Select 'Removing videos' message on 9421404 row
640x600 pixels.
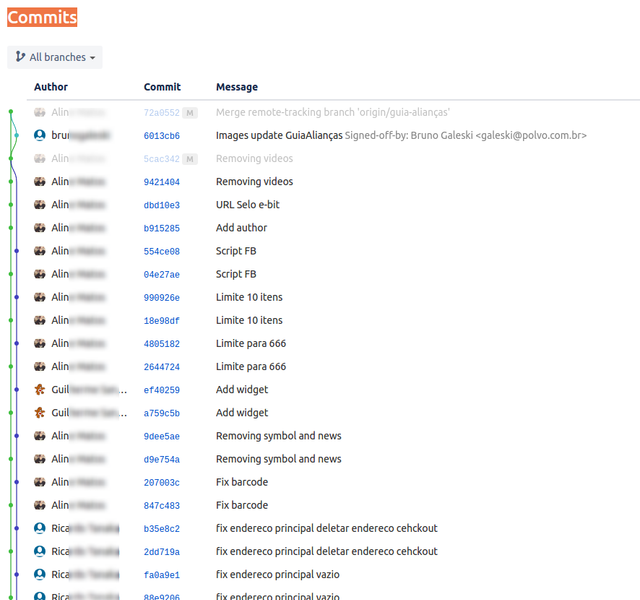(x=254, y=181)
